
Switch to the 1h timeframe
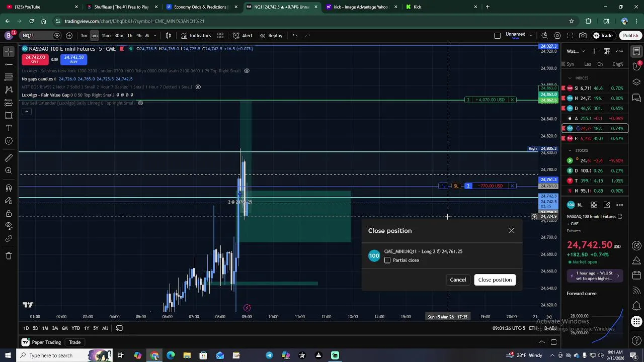pyautogui.click(x=130, y=36)
